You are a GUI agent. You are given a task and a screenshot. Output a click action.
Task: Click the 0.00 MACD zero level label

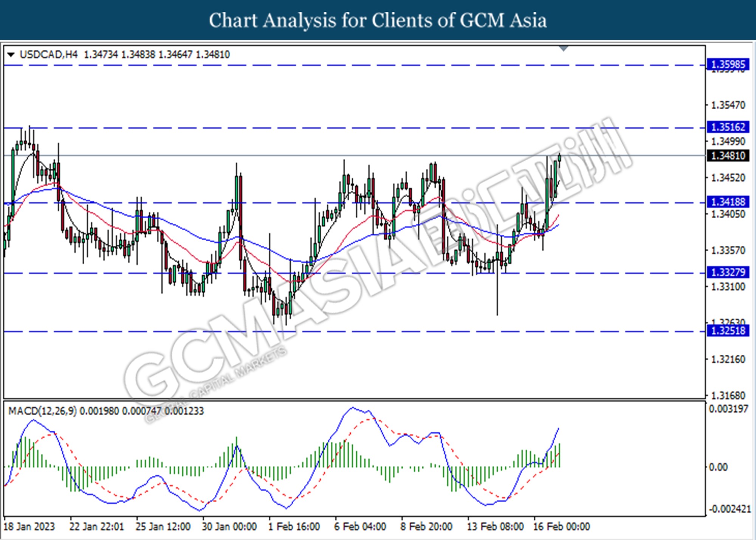718,467
